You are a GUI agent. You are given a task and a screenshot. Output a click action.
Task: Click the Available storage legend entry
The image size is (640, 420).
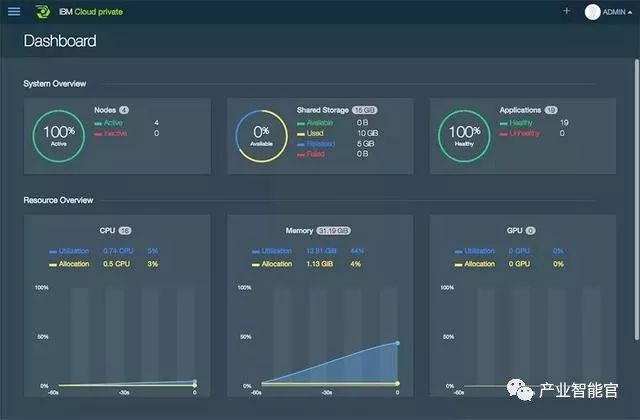click(x=315, y=122)
